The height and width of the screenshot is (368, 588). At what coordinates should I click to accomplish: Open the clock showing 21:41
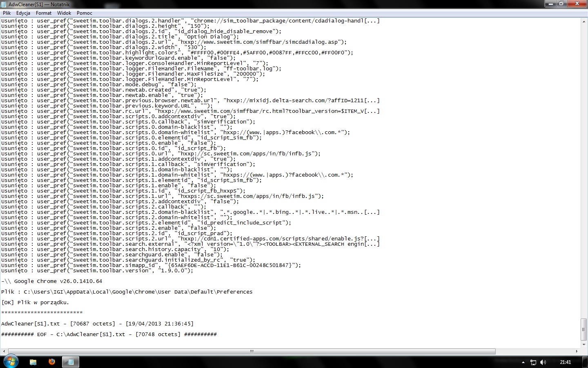(x=566, y=362)
